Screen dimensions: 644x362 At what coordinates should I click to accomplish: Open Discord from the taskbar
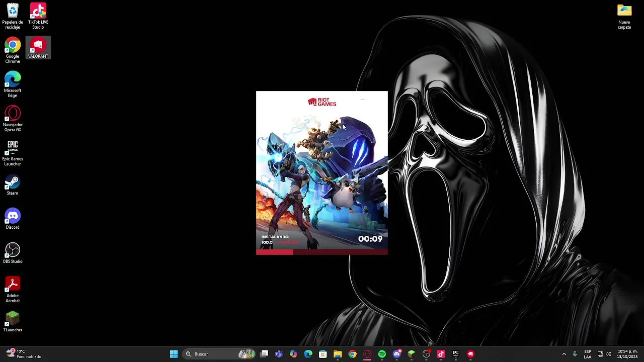point(396,354)
